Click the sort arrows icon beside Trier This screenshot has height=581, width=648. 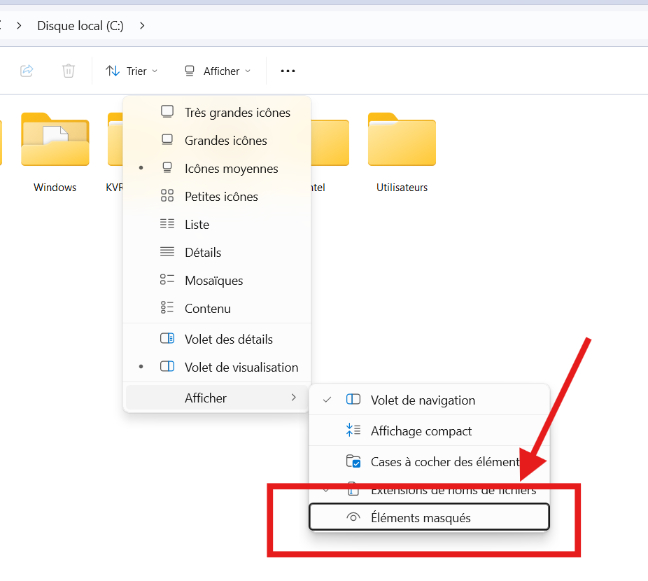[x=112, y=71]
